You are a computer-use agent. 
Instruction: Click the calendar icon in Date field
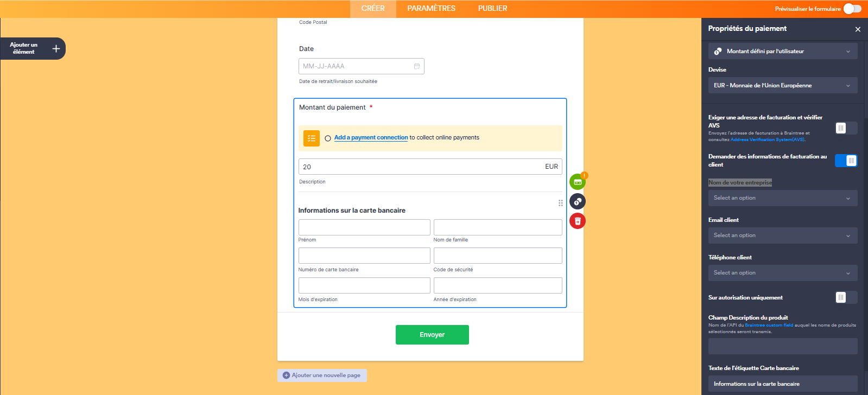[x=417, y=66]
